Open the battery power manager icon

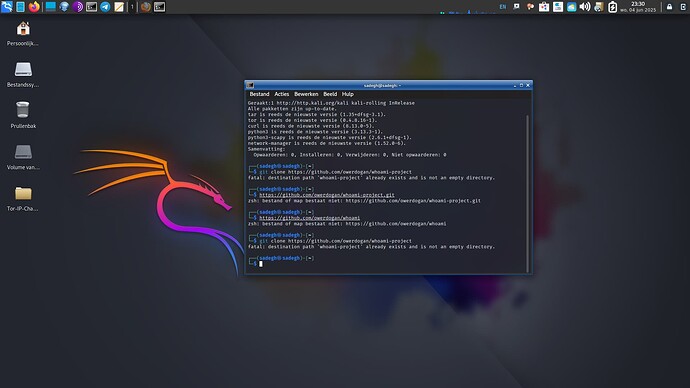612,7
